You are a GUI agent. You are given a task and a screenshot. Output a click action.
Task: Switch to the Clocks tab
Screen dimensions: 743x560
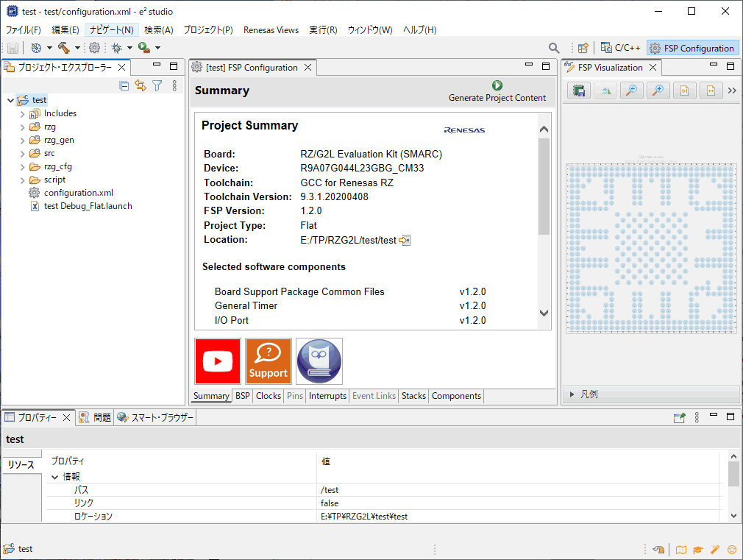point(269,396)
